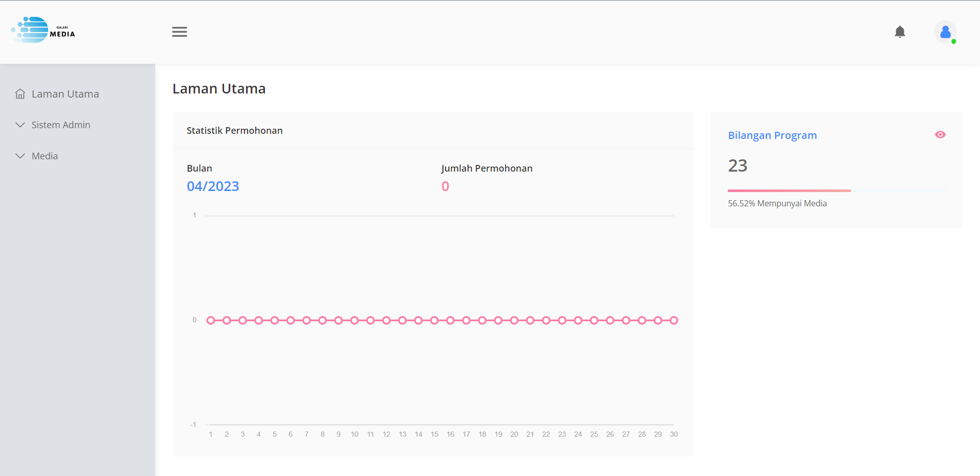Click the eye icon on Bilangan Program

[x=940, y=135]
